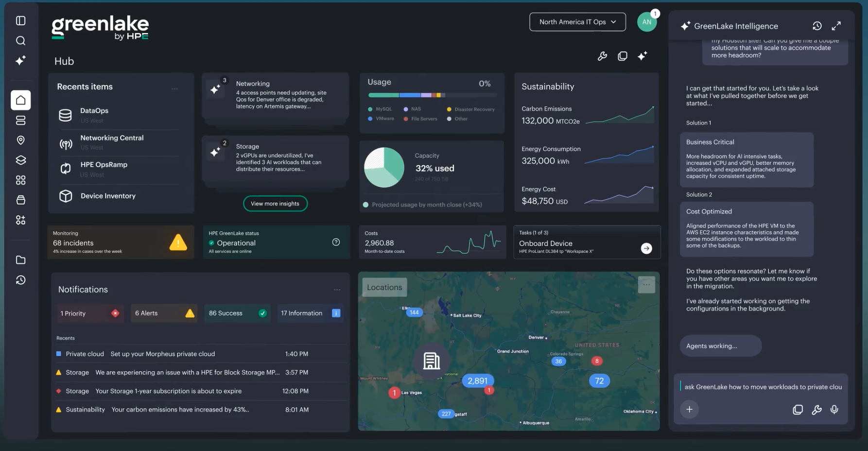This screenshot has height=451, width=868.
Task: Open Locations map more options menu
Action: 646,285
